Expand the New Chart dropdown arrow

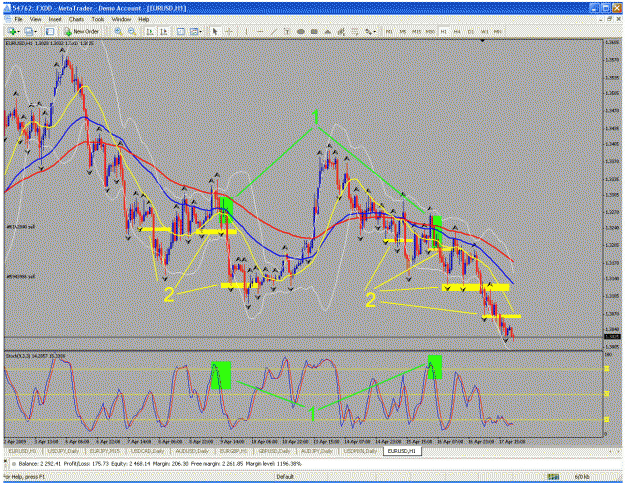pos(18,31)
